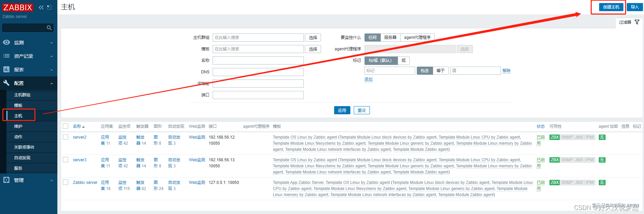The width and height of the screenshot is (644, 214).
Task: Click the search magnifier icon
Action: (x=49, y=28)
